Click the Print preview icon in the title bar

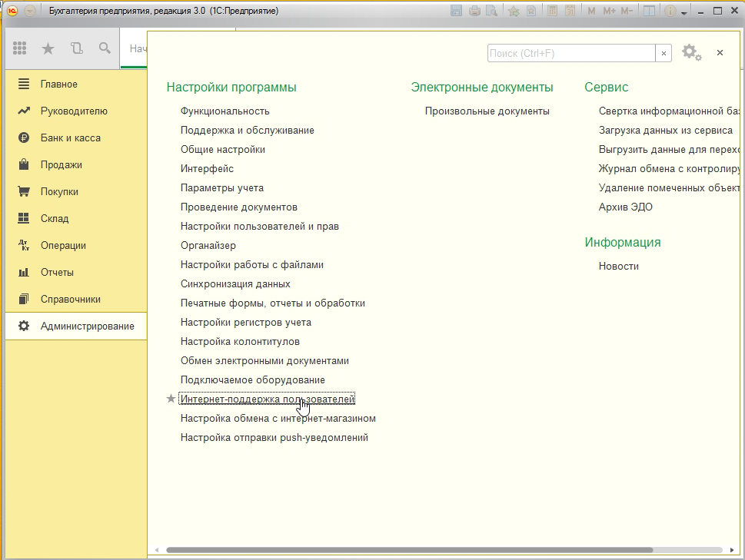pos(492,11)
